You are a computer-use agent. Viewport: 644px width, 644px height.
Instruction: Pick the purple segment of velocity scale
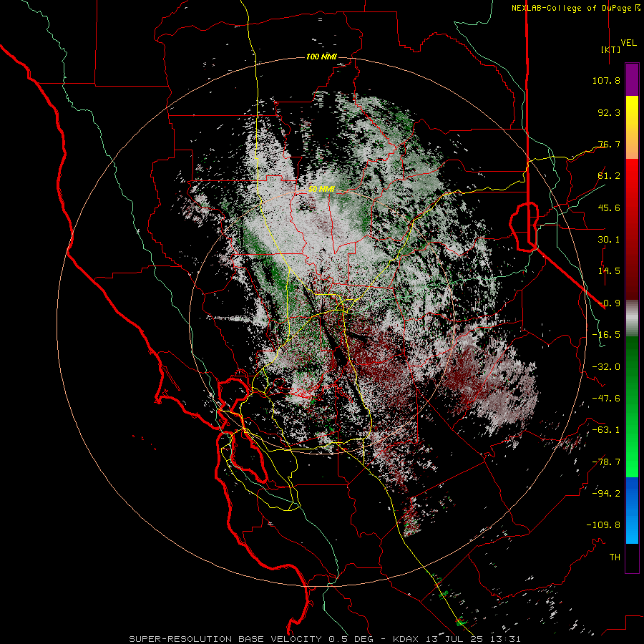click(x=632, y=79)
